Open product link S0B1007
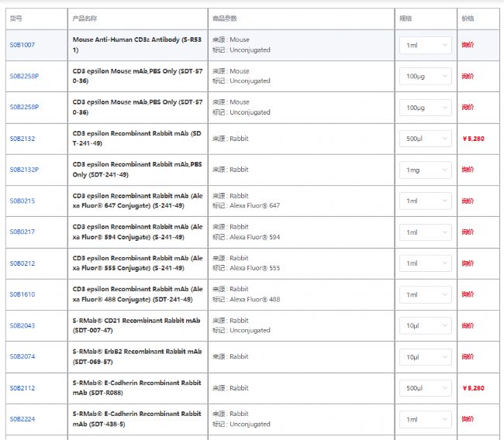The height and width of the screenshot is (440, 504). pyautogui.click(x=22, y=45)
